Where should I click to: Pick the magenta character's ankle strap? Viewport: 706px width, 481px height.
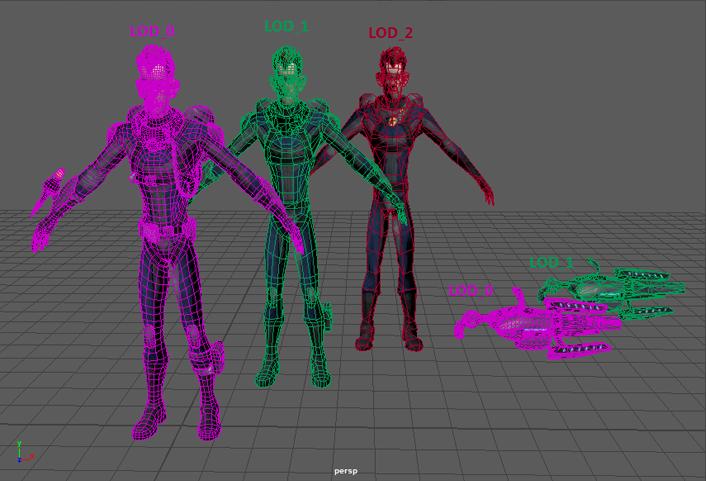tap(208, 358)
